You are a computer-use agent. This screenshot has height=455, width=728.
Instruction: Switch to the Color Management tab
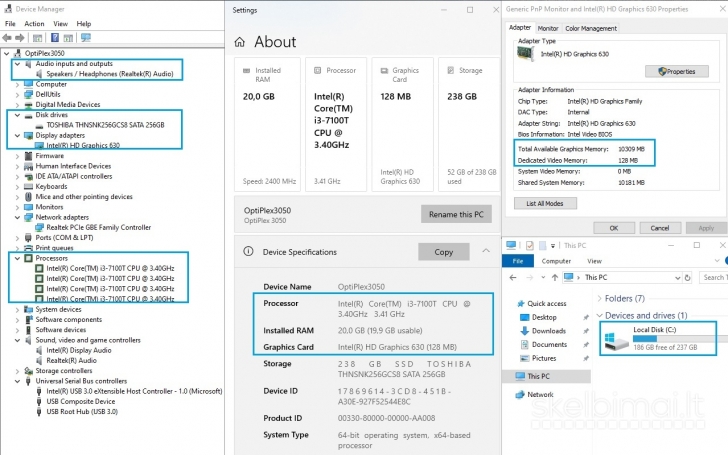591,28
